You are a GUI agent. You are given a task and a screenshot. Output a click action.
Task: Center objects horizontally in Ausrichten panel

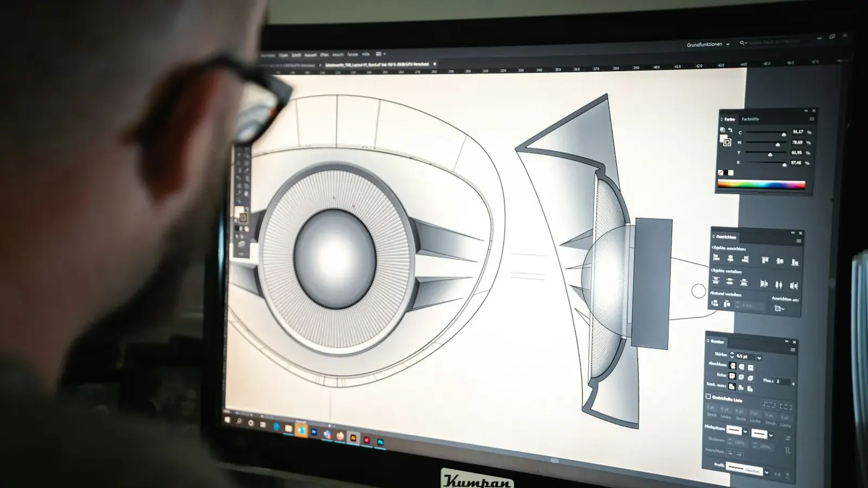click(x=730, y=258)
